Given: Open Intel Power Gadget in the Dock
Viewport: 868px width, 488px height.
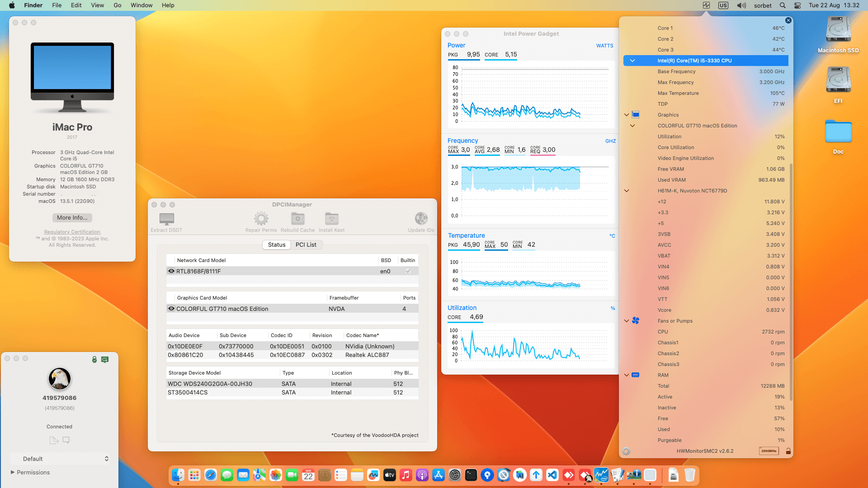Looking at the screenshot, I should (x=601, y=475).
